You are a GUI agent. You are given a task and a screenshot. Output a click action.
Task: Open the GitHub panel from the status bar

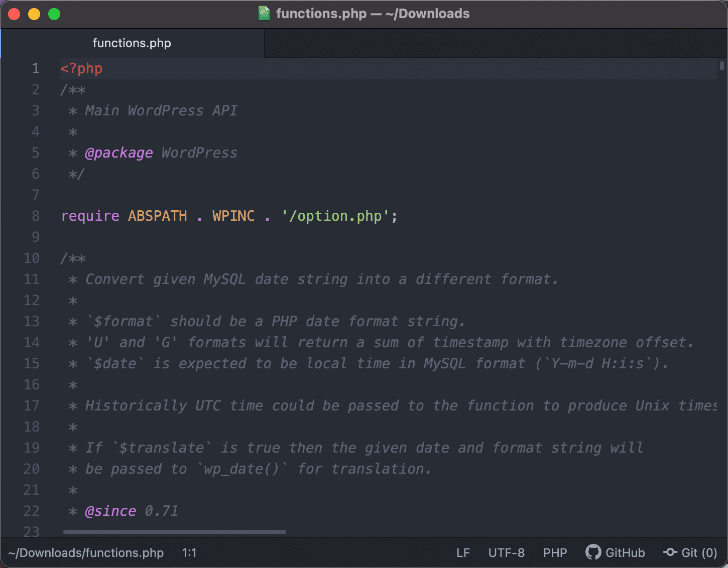pos(615,552)
